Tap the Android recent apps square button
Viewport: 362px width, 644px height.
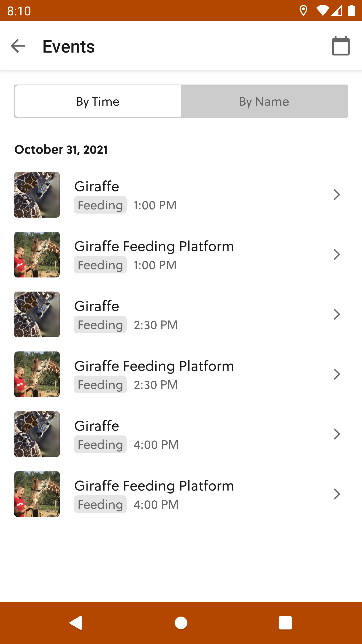(285, 623)
